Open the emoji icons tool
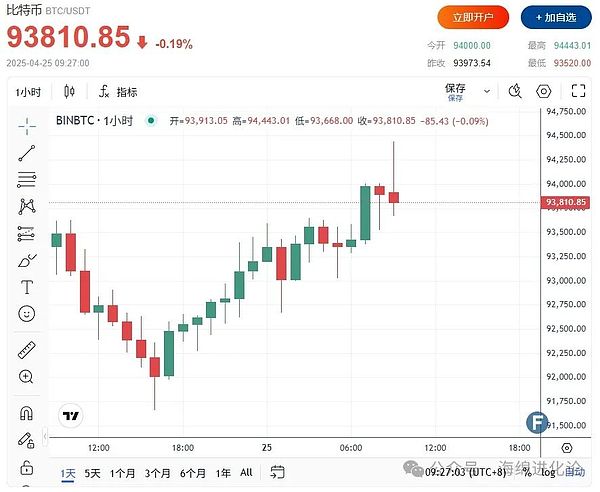Image resolution: width=600 pixels, height=492 pixels. pos(27,313)
